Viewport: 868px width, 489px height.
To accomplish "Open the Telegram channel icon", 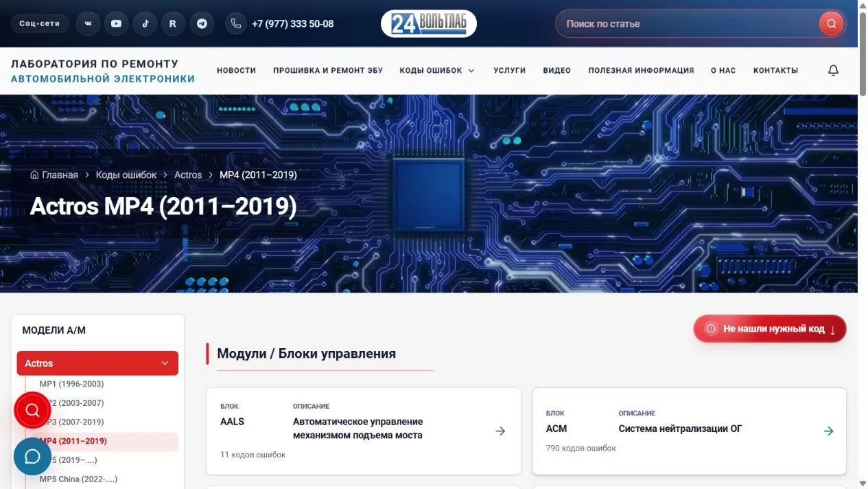I will [x=202, y=23].
